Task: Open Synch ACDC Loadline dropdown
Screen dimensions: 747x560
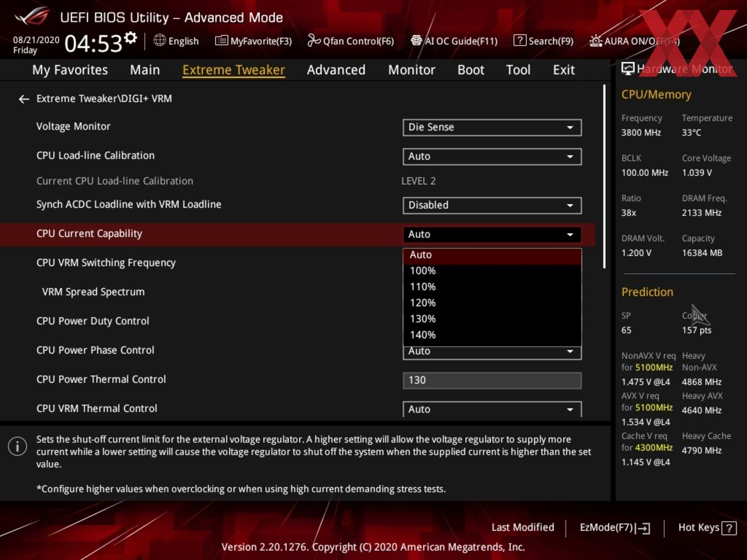Action: coord(492,205)
